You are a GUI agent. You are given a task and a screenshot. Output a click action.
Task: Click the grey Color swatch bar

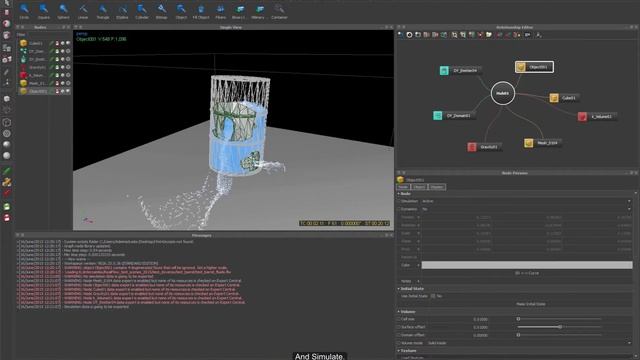pos(527,265)
